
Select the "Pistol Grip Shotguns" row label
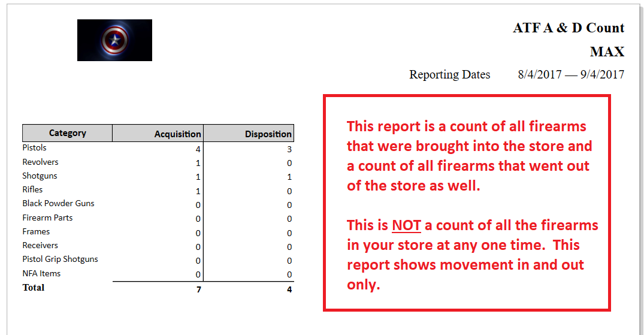[x=61, y=259]
